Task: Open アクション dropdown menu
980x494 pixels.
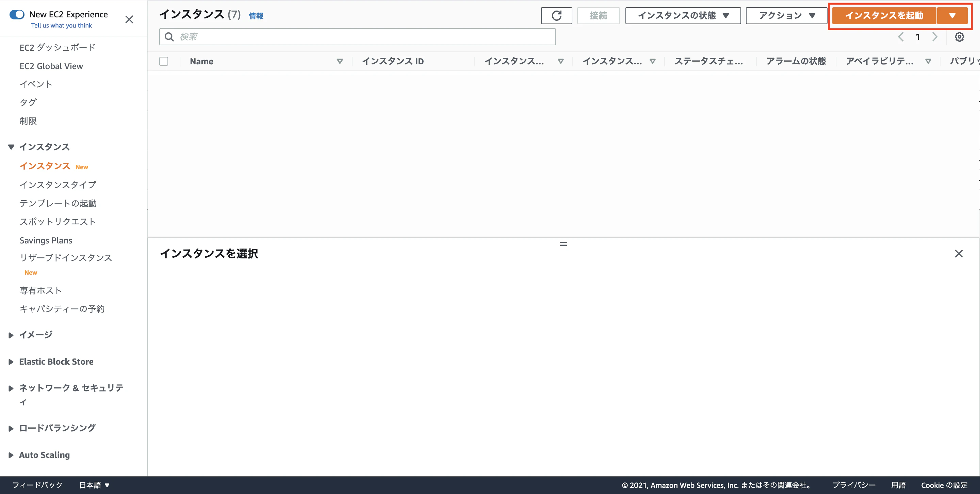Action: click(x=786, y=16)
